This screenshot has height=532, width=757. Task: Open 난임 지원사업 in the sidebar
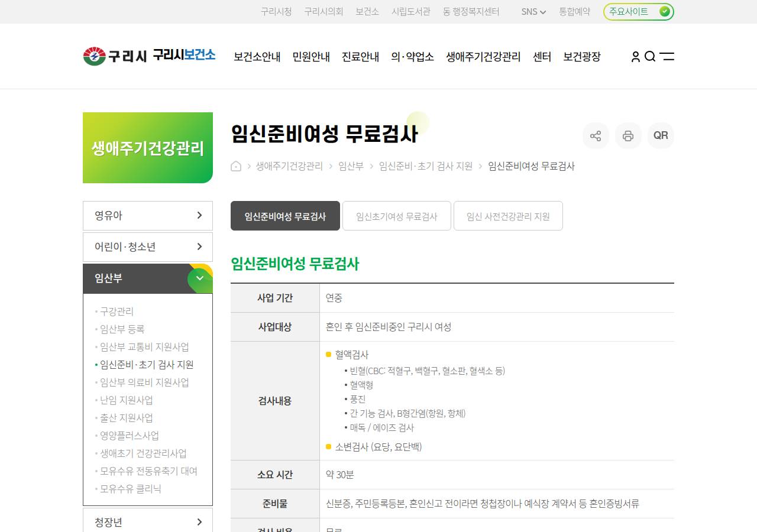coord(126,400)
